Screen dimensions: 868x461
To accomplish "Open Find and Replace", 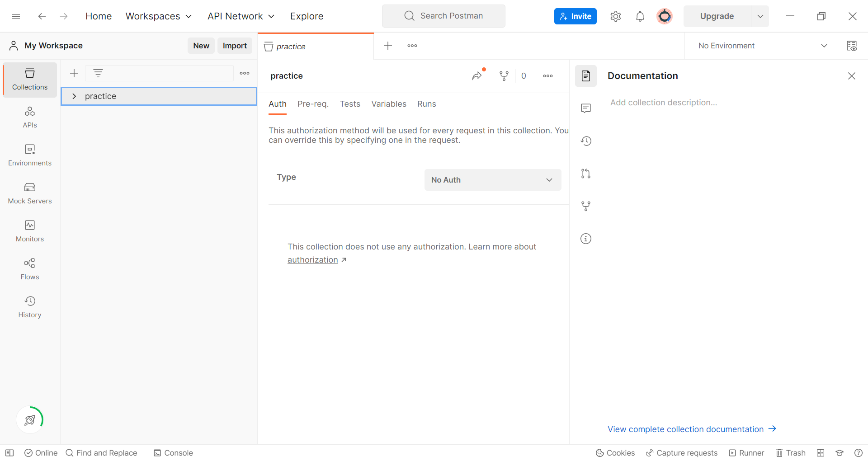I will [x=101, y=453].
